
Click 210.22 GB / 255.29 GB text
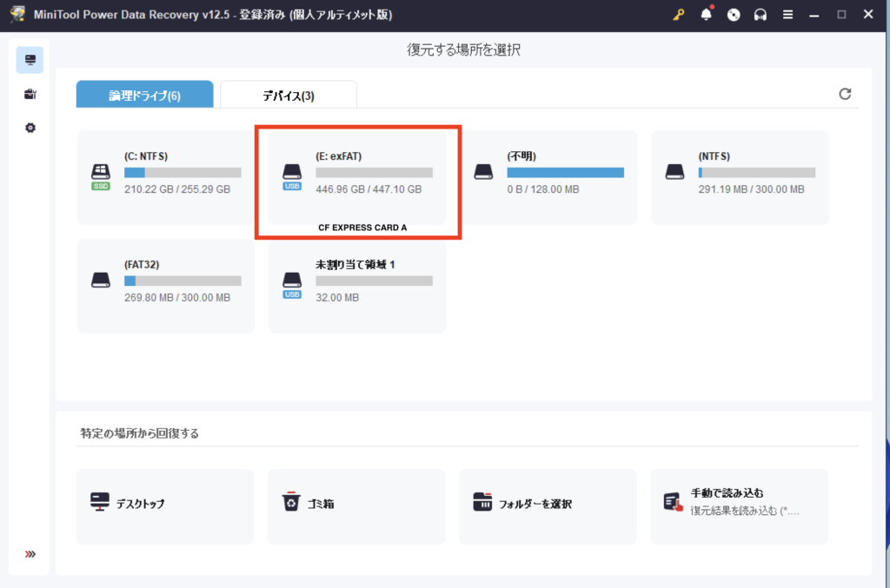[177, 189]
